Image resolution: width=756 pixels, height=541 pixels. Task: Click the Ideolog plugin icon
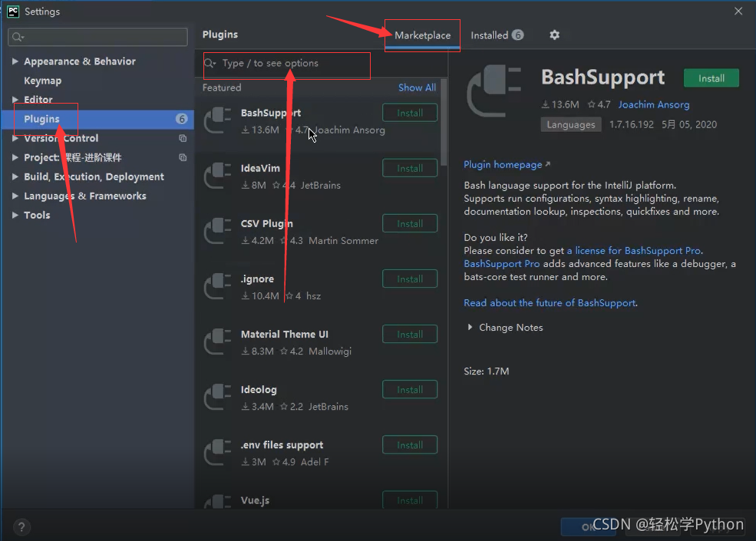click(x=218, y=398)
